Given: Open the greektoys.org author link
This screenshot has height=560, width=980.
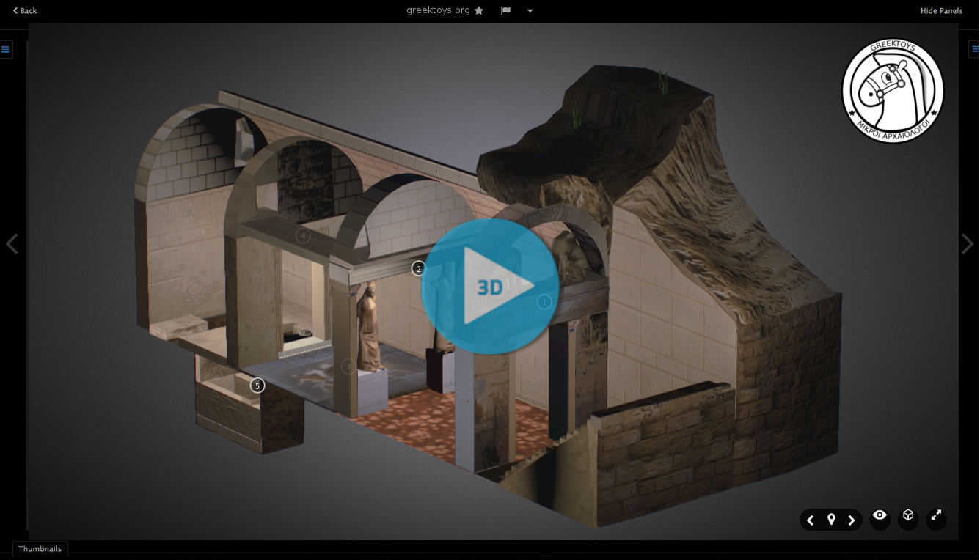Looking at the screenshot, I should (x=438, y=10).
